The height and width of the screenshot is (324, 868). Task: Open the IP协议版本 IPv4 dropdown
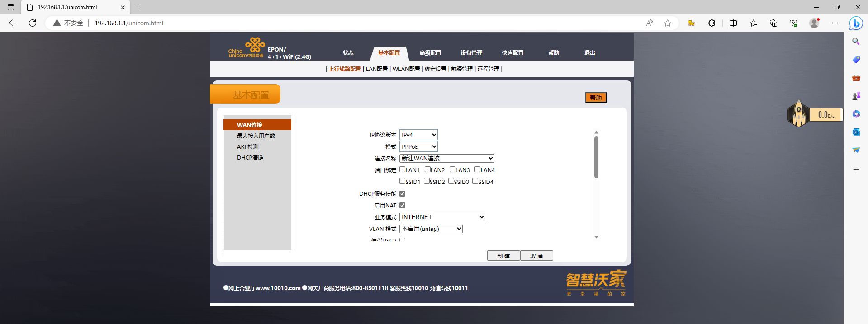(418, 135)
